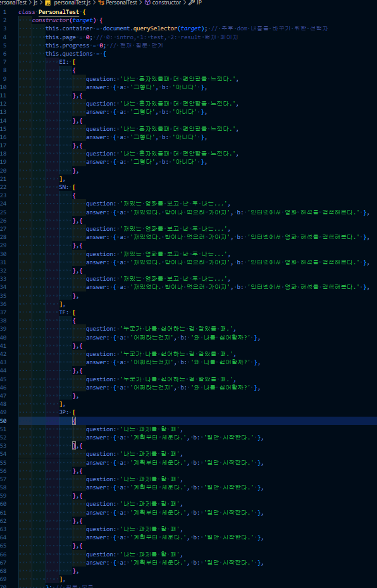Image resolution: width=377 pixels, height=588 pixels.
Task: Click the answer key on line 10
Action: pos(96,87)
